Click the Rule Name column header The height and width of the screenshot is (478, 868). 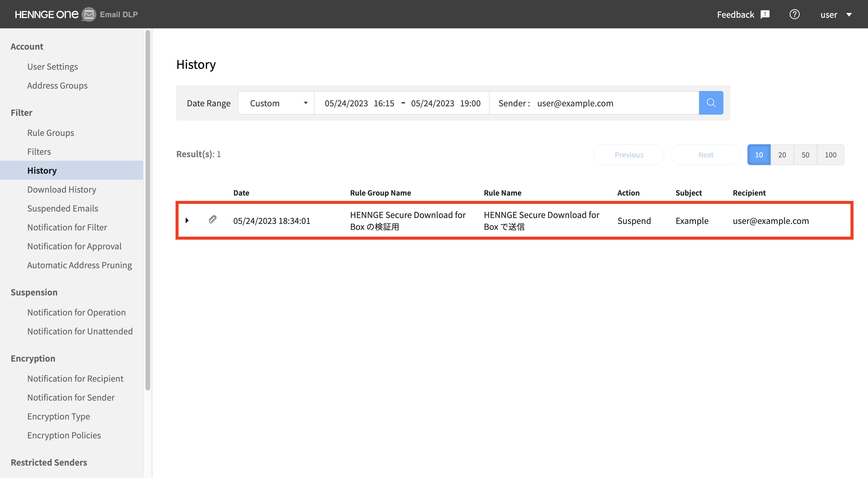click(x=502, y=193)
